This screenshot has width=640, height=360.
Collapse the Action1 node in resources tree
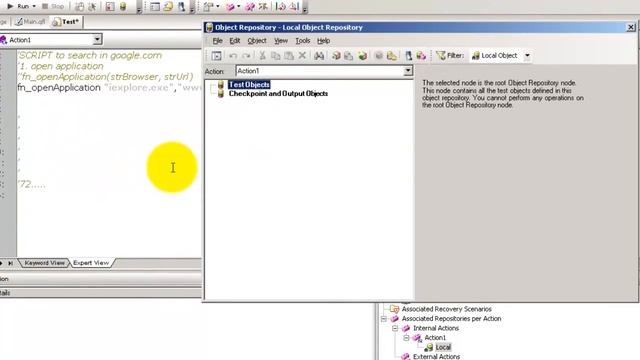coord(406,338)
